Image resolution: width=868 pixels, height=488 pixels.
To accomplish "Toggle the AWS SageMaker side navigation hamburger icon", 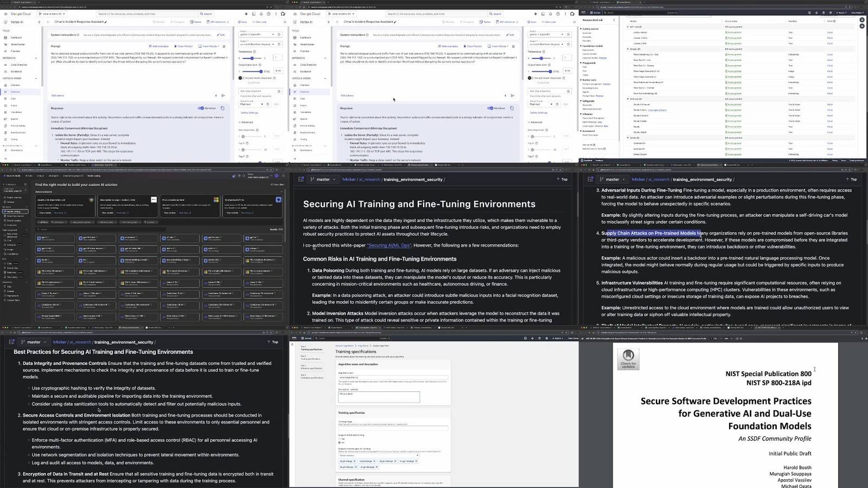I will pyautogui.click(x=292, y=344).
